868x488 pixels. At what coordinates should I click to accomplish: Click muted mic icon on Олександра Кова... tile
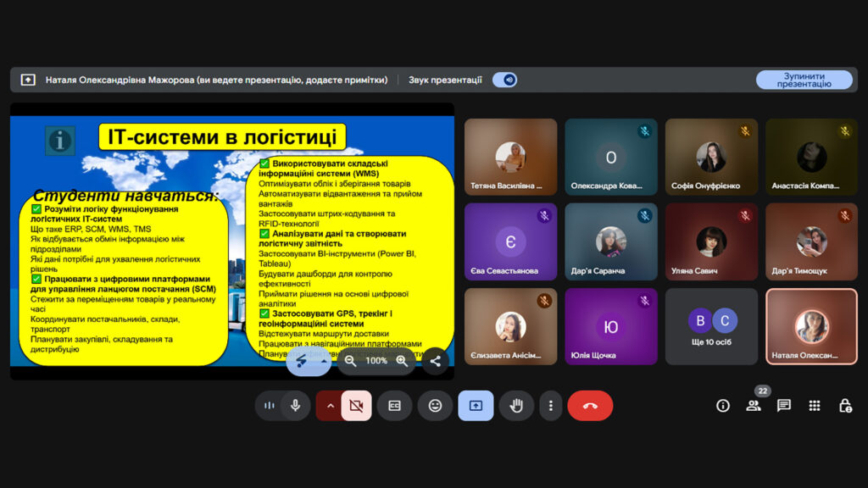click(644, 131)
